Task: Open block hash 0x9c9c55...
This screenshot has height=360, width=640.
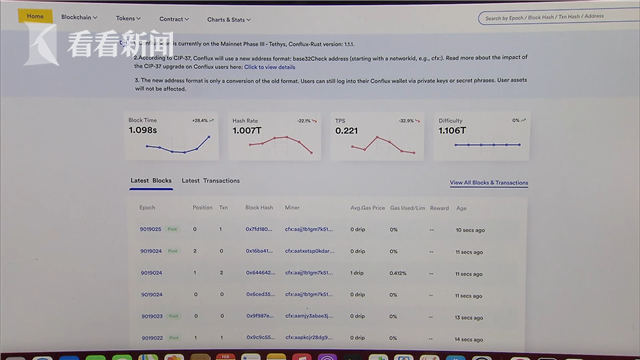Action: click(x=260, y=338)
